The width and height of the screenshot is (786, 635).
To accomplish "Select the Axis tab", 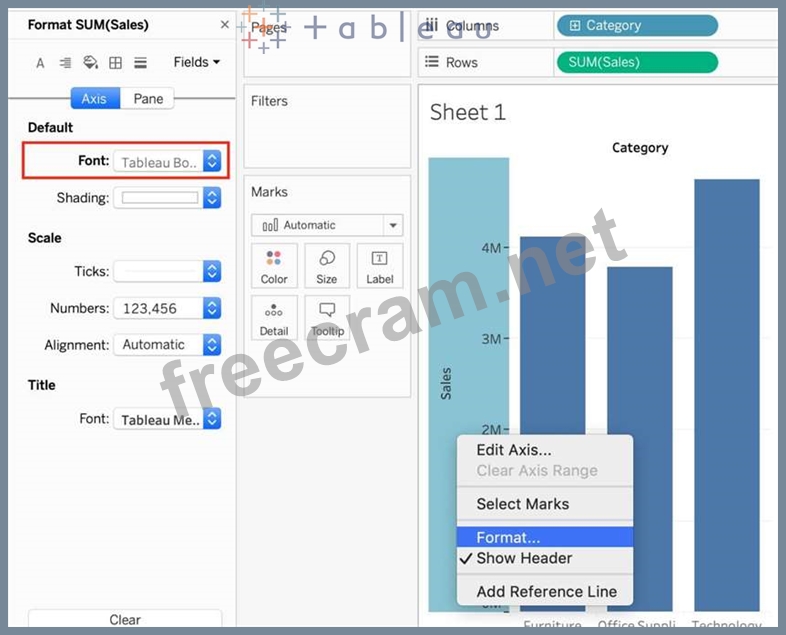I will coord(95,99).
